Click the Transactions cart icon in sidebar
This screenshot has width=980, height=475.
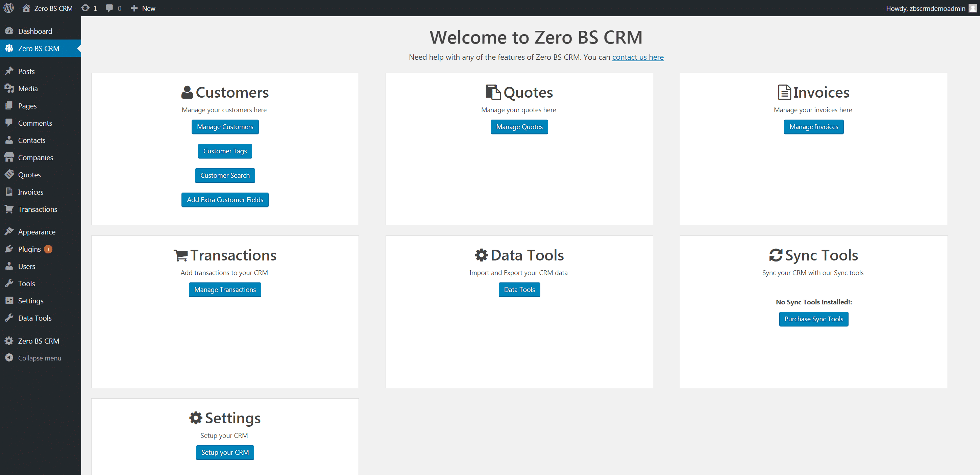point(9,209)
